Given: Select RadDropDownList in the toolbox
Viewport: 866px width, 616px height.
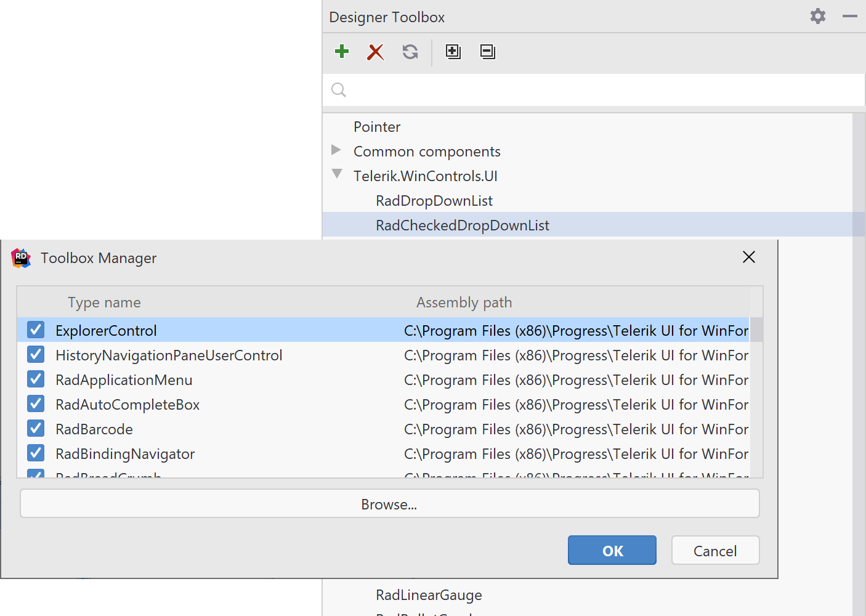Looking at the screenshot, I should pos(434,201).
